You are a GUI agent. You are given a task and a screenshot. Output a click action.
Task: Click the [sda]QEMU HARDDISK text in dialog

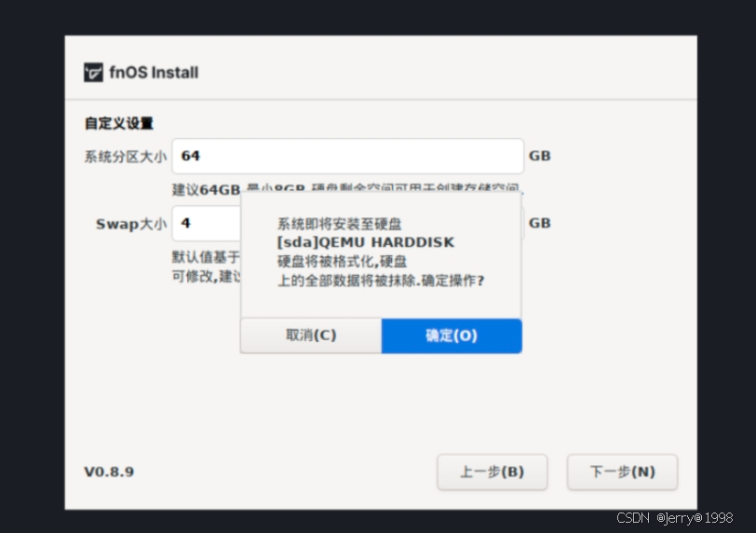(x=366, y=242)
